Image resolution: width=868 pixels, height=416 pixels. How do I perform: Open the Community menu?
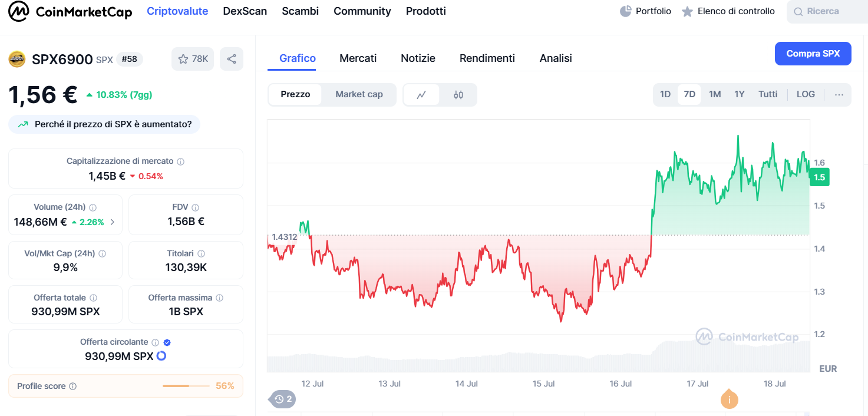(x=362, y=11)
